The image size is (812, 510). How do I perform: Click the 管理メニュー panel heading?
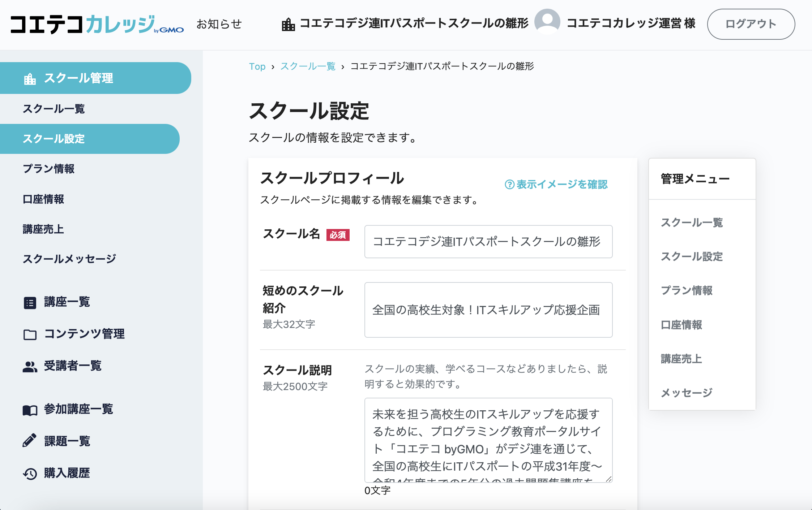[695, 179]
